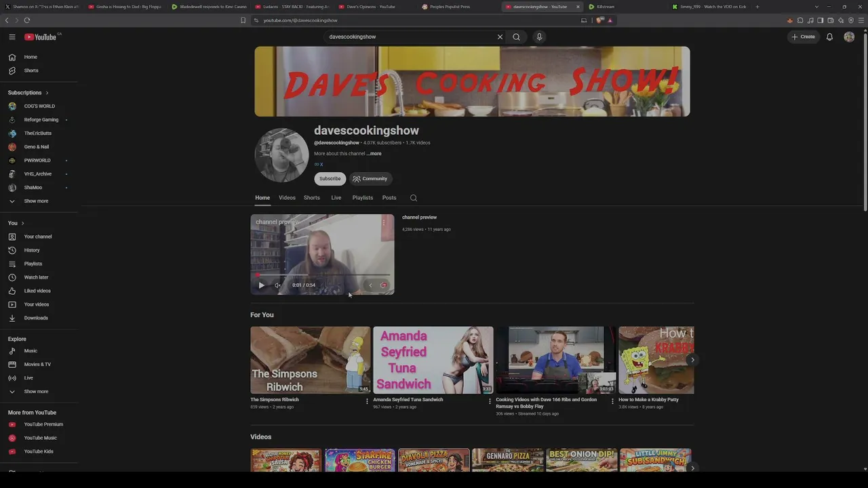Switch to the channel Playlists tab
This screenshot has height=488, width=868.
[x=363, y=198]
